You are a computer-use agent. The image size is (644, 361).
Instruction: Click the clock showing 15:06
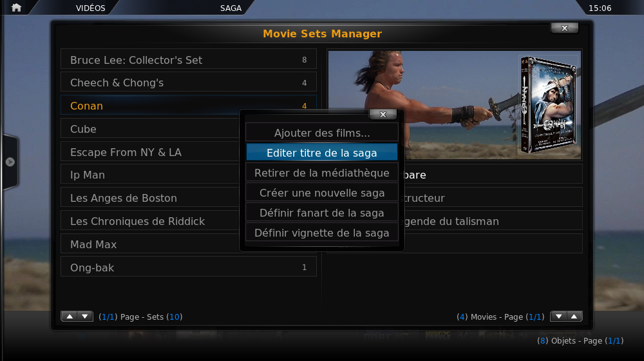(x=600, y=8)
